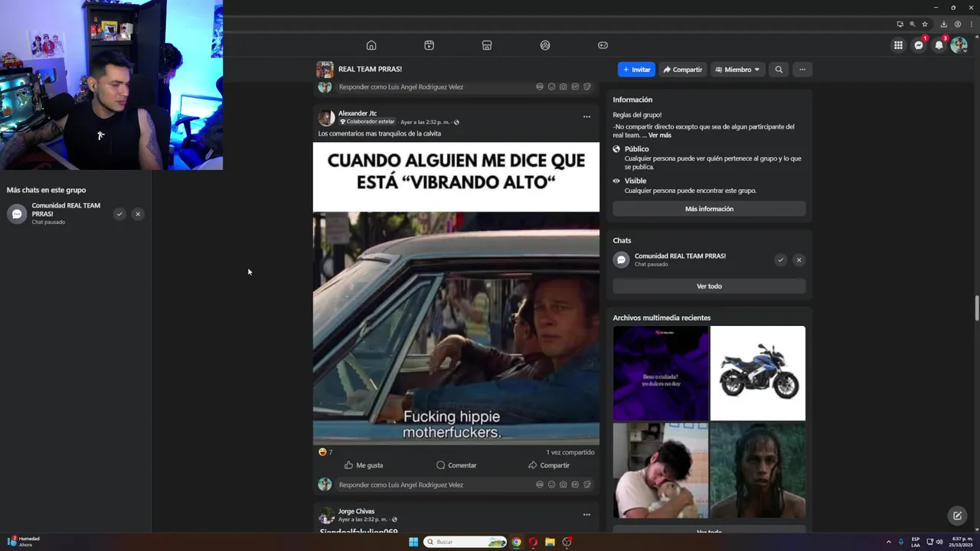Open options menu for Jorge Chivas's post
The height and width of the screenshot is (551, 980).
pos(586,515)
